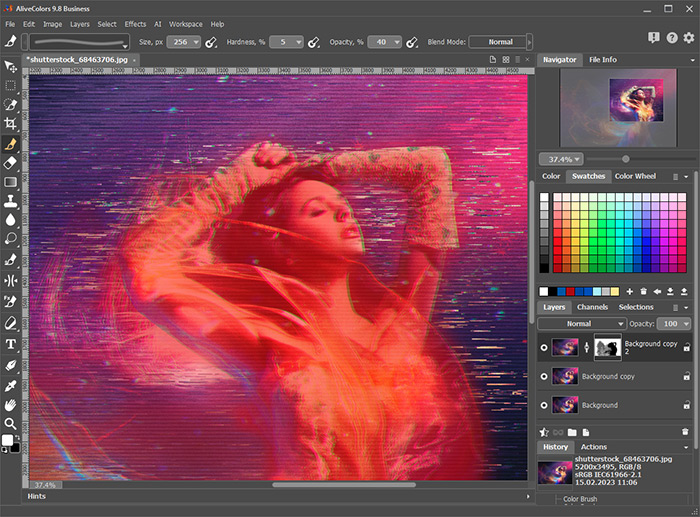Hide the Background copy layer
Viewport: 700px width, 517px height.
coord(544,376)
